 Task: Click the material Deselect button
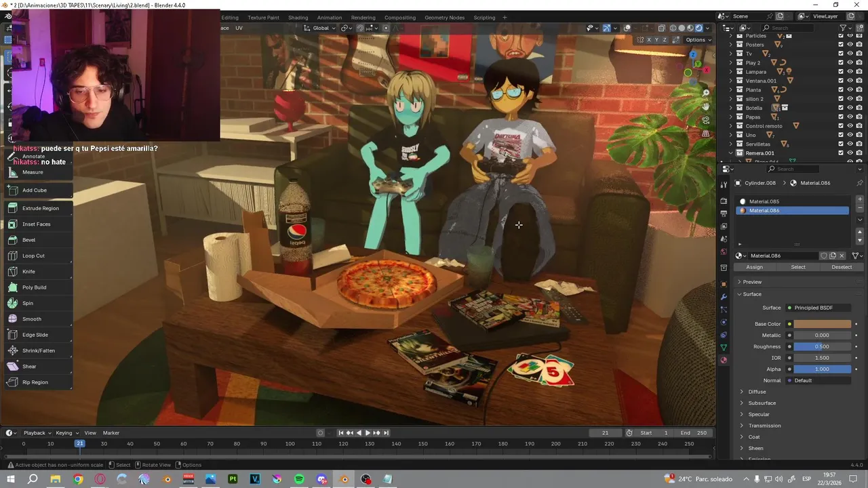[842, 267]
